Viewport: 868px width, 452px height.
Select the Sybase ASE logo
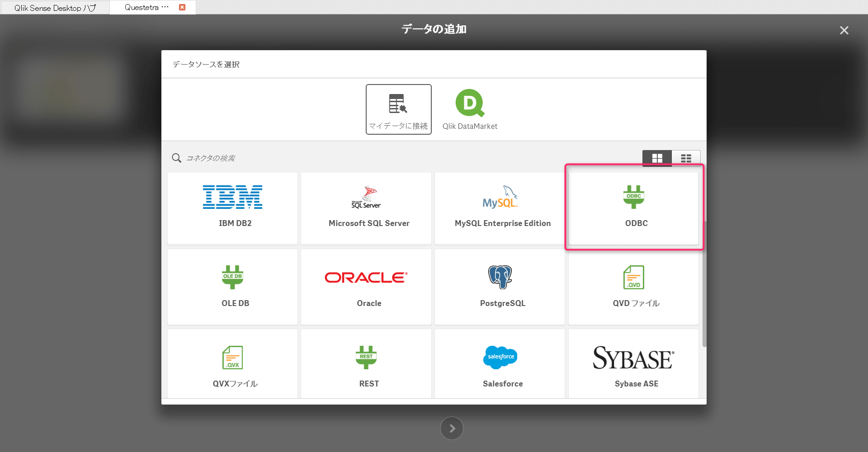pos(634,358)
